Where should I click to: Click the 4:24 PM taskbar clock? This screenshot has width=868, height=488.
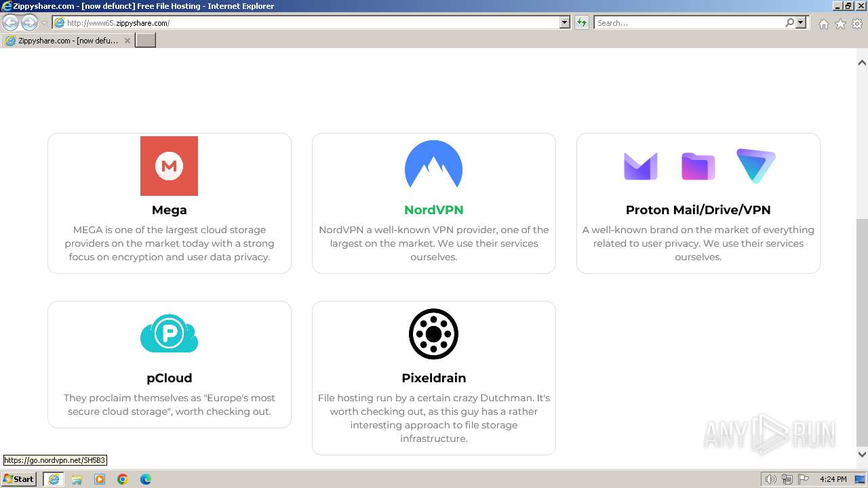(x=833, y=479)
